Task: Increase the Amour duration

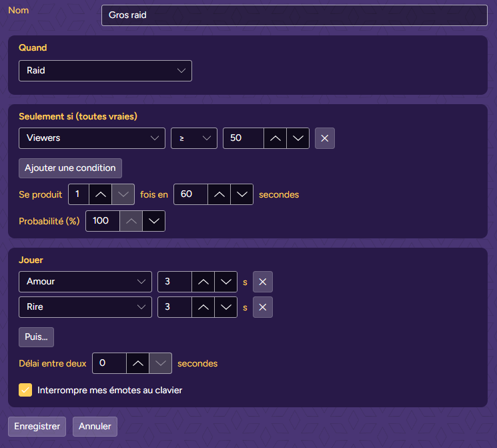Action: (x=203, y=282)
